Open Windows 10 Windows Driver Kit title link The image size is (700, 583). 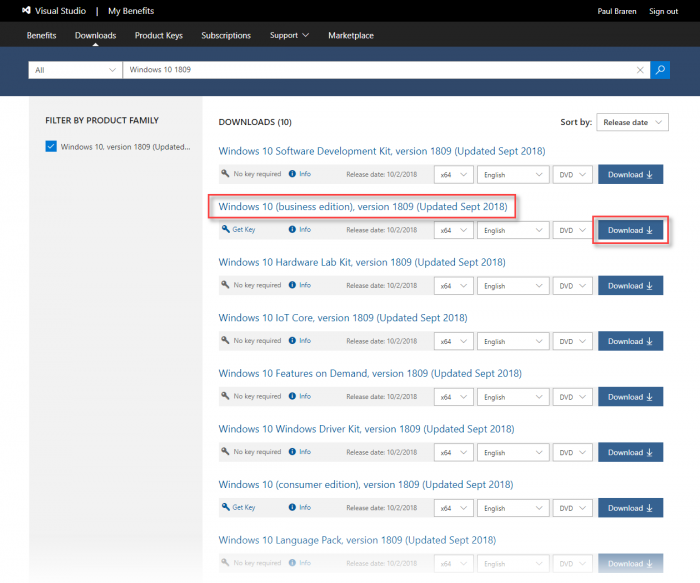[x=367, y=429]
